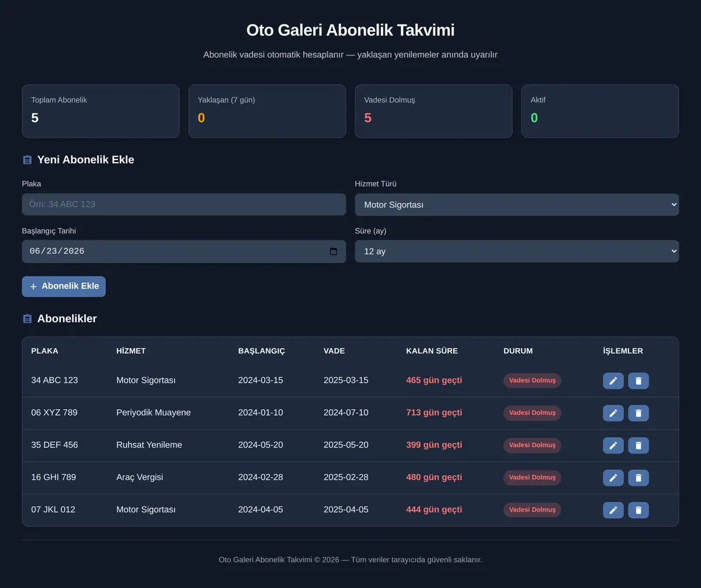The width and height of the screenshot is (701, 588).
Task: Click the plate cell 16 GHI 789
Action: (x=54, y=477)
